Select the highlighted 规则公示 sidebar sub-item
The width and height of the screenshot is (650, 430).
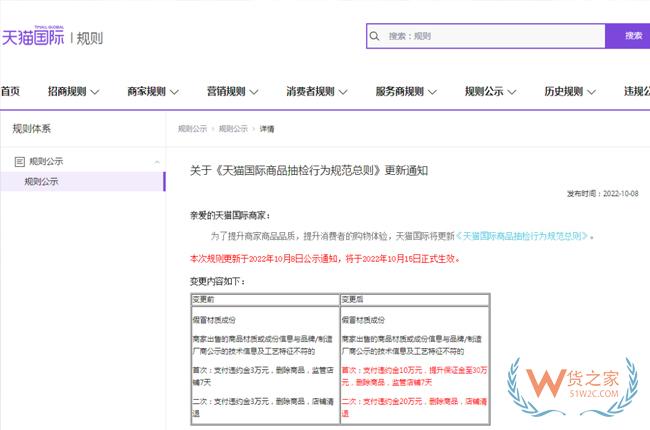click(x=83, y=182)
